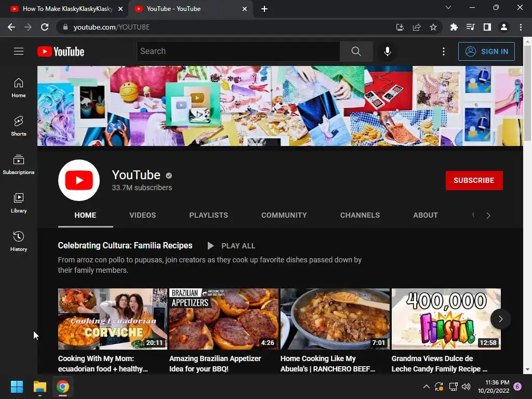
Task: Open the 400,000 Fiesta thumbnail
Action: [x=446, y=319]
